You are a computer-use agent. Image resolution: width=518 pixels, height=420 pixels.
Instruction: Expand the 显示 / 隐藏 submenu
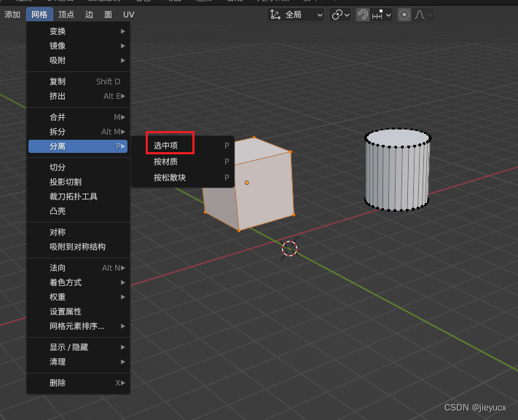(x=78, y=347)
